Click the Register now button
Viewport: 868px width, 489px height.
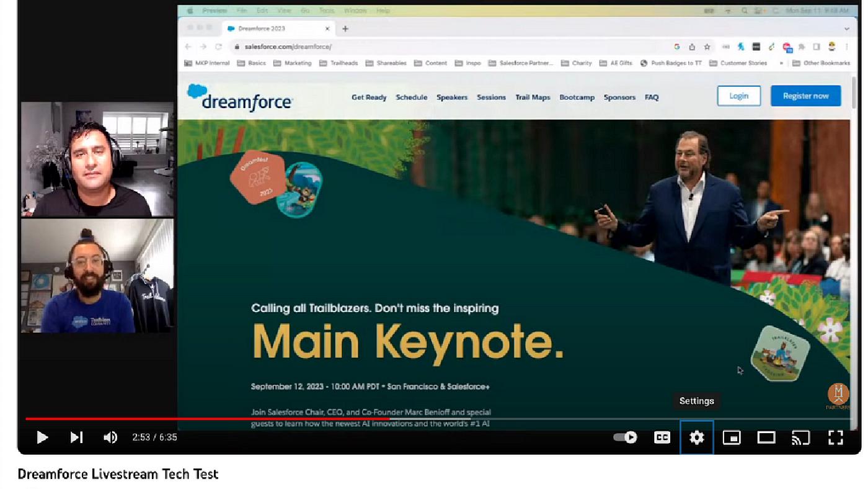click(805, 96)
